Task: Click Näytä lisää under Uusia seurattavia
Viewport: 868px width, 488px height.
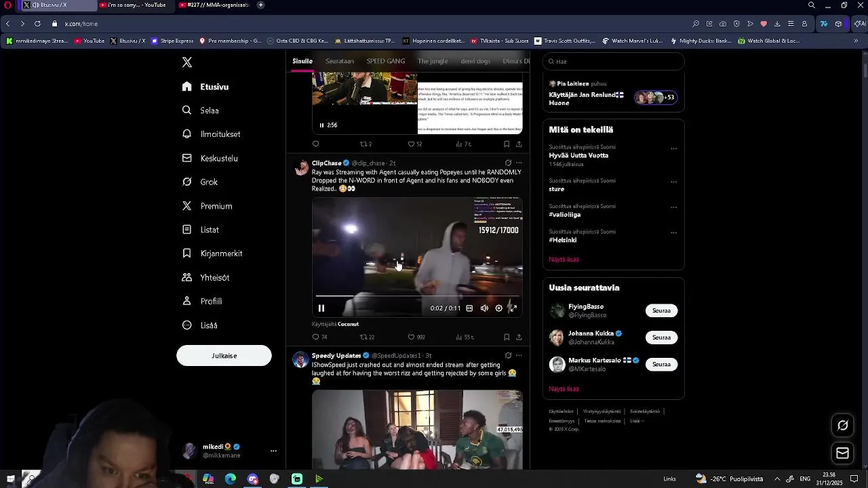Action: (x=564, y=388)
